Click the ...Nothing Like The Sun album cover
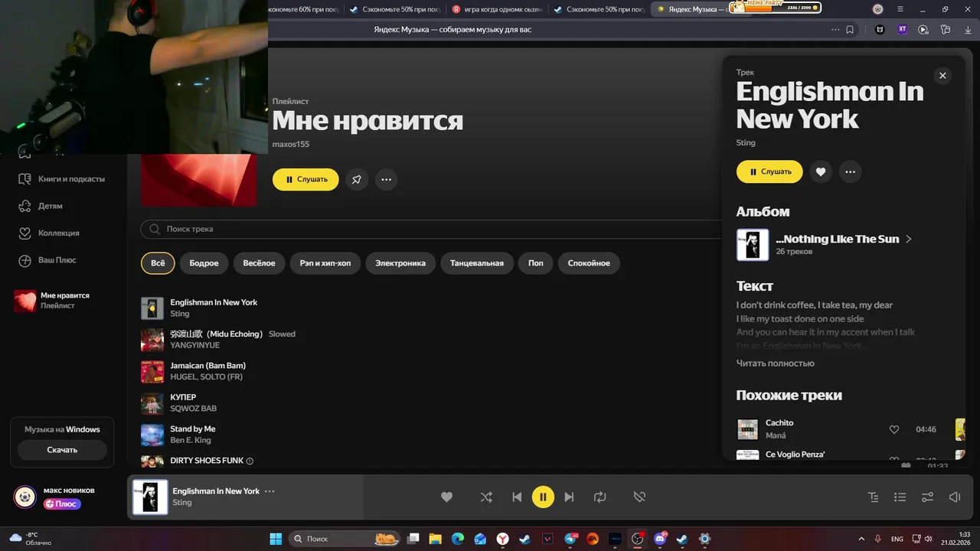 tap(753, 245)
